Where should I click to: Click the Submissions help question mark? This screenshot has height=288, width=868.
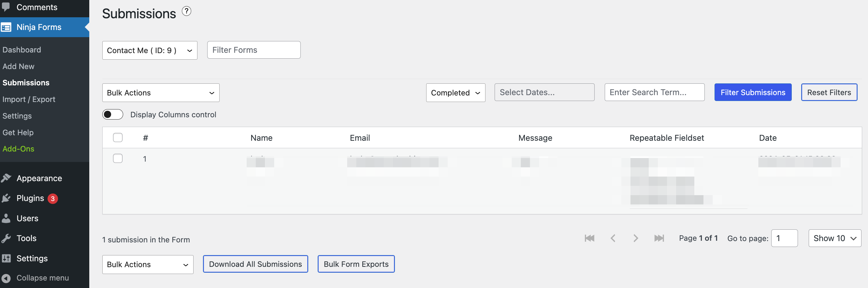click(x=187, y=11)
